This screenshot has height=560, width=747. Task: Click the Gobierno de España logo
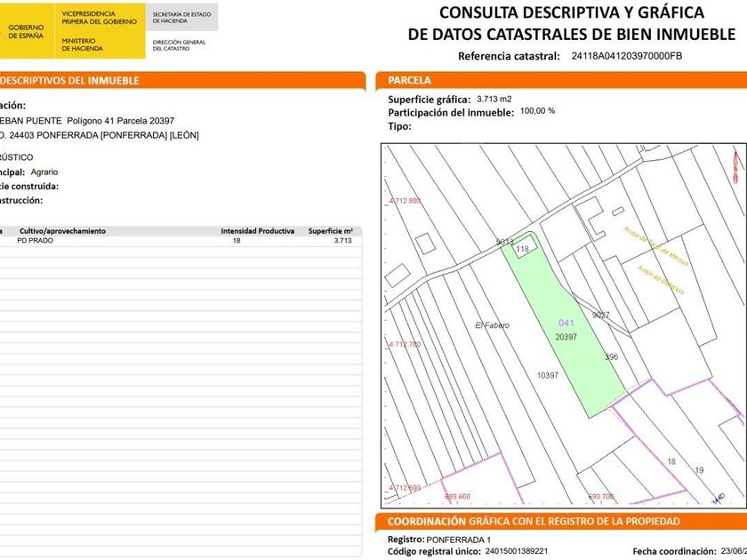pos(27,31)
